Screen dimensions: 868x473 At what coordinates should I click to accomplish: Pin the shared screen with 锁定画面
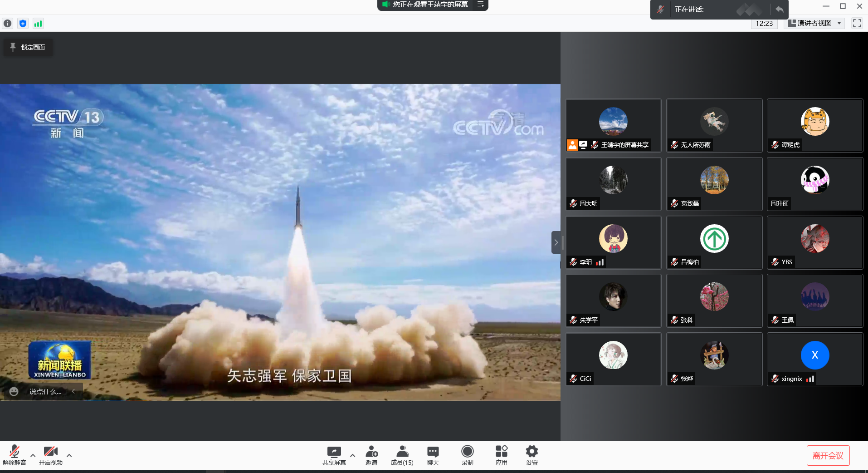[x=28, y=47]
